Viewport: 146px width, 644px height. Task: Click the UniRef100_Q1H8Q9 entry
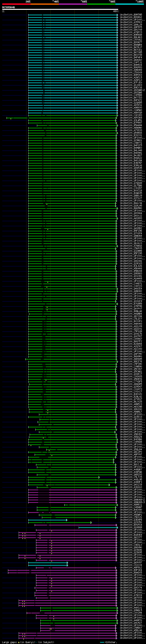coord(131,527)
